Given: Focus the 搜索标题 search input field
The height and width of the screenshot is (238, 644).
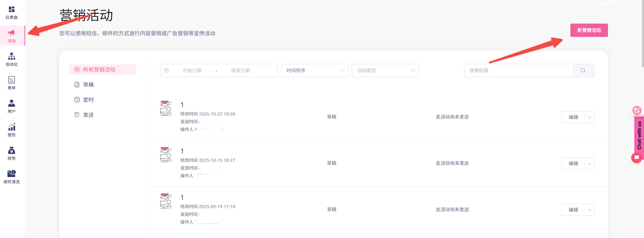Looking at the screenshot, I should pos(518,70).
